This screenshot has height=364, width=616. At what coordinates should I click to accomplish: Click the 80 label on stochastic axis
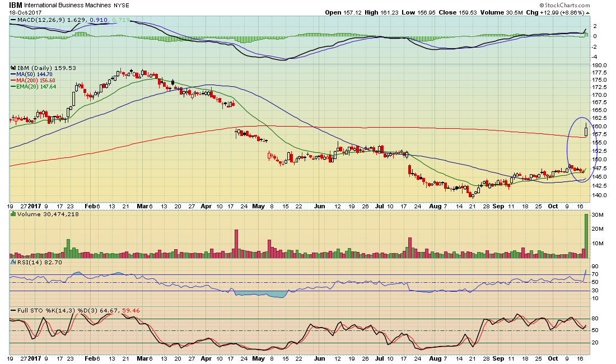[595, 319]
